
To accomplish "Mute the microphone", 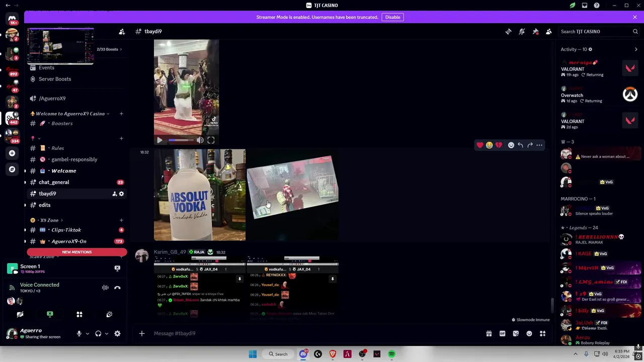I will (79, 333).
